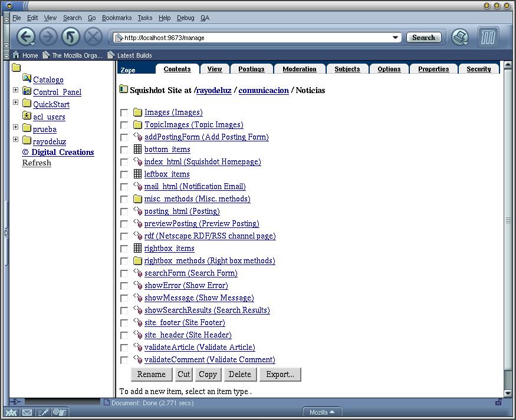Check the TopicImages item checkbox
The width and height of the screenshot is (516, 420).
coord(124,125)
